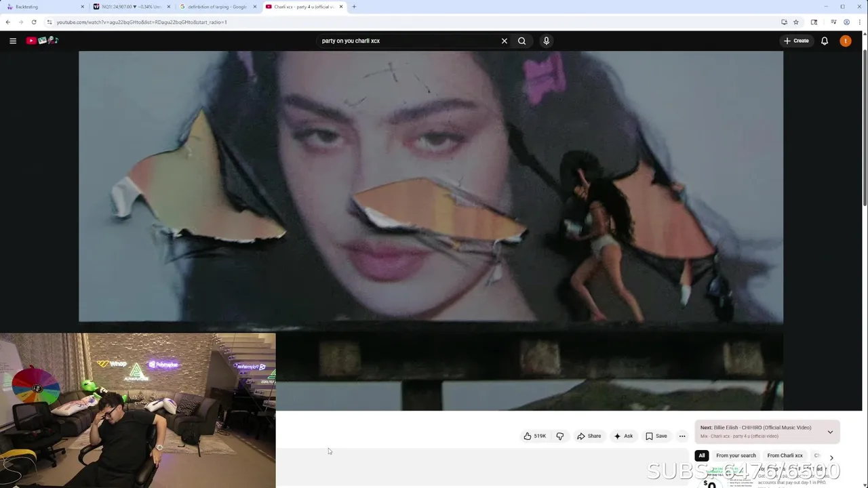
Task: Expand the Next Billie Eilish CHIHIRO playlist panel
Action: (x=830, y=432)
